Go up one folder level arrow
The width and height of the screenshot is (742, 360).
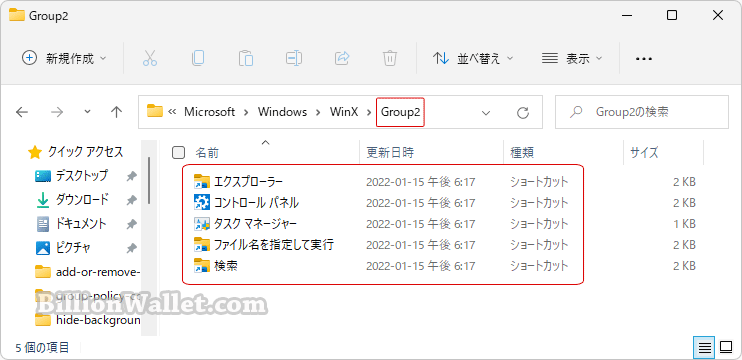(116, 112)
